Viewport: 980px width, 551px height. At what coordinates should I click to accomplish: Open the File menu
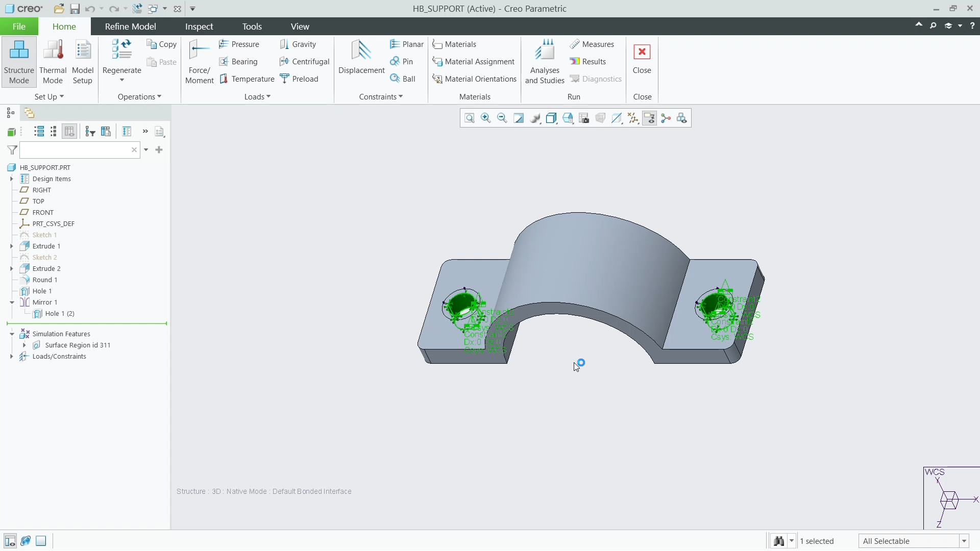19,27
